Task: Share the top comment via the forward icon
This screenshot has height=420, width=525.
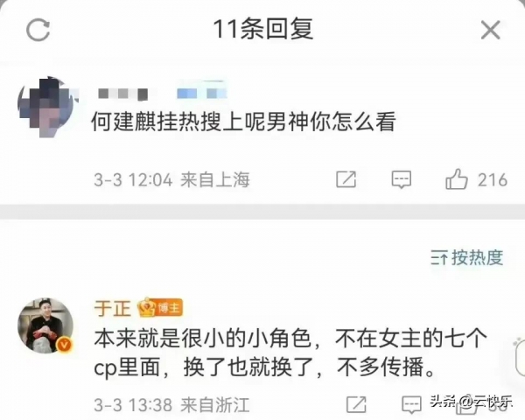Action: (346, 179)
